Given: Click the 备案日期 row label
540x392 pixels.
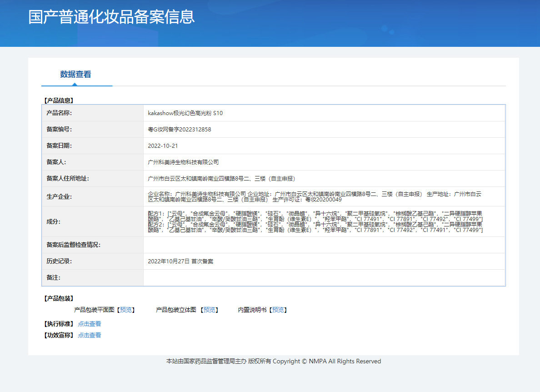Looking at the screenshot, I should coord(59,146).
